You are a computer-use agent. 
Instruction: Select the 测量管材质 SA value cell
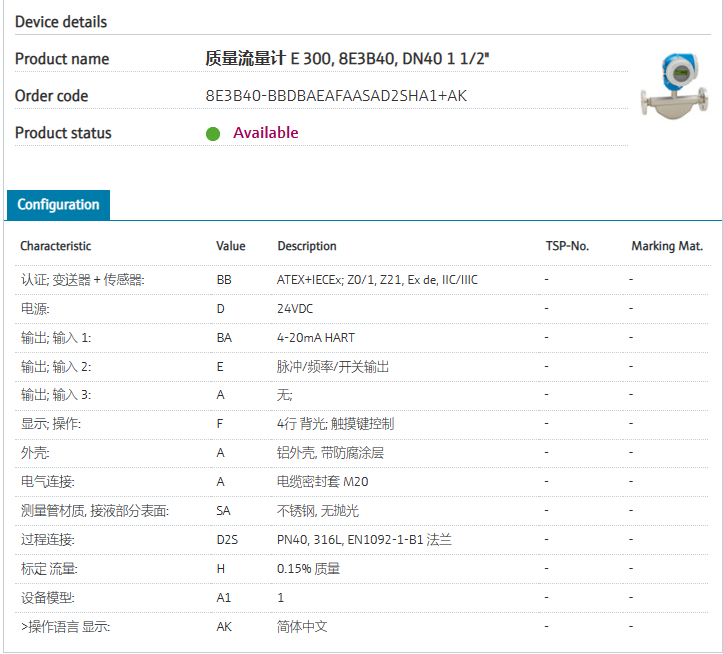(223, 511)
